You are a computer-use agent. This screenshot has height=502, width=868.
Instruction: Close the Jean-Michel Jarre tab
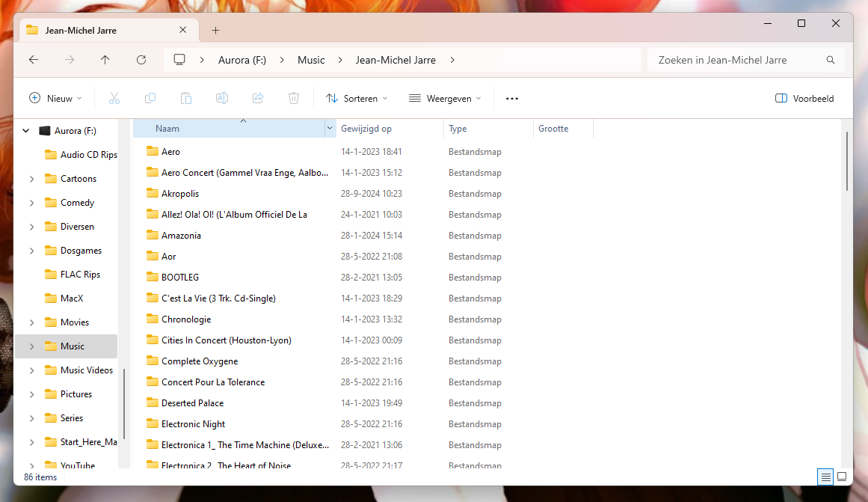tap(182, 30)
